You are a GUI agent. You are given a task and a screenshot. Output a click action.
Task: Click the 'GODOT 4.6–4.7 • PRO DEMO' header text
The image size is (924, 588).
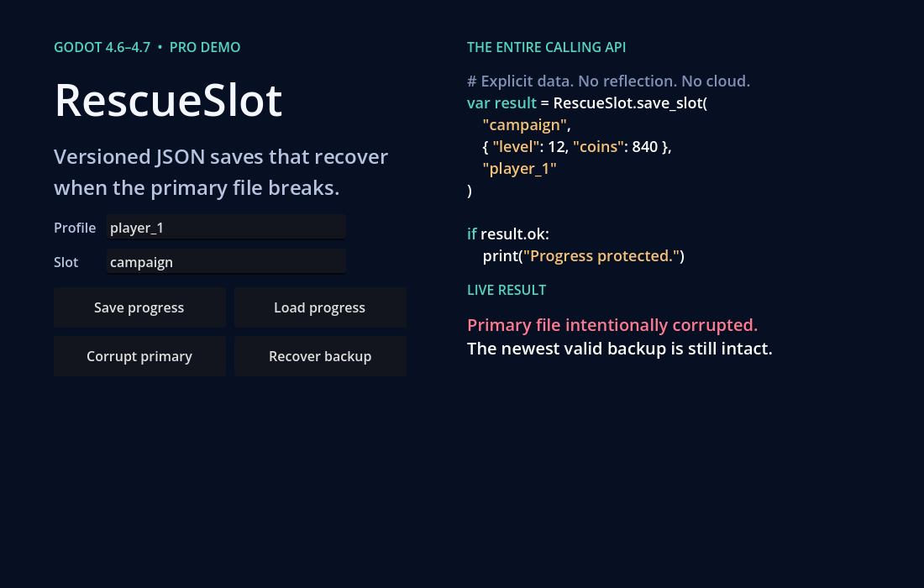(147, 47)
